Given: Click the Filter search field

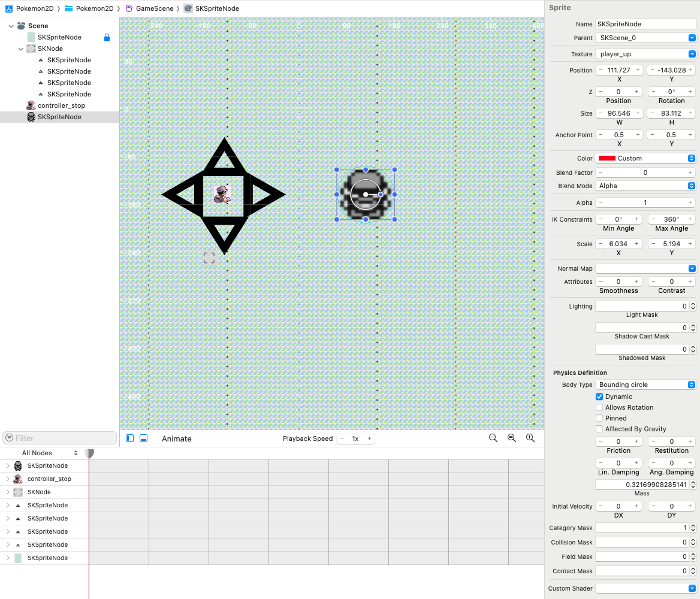Looking at the screenshot, I should coord(60,438).
